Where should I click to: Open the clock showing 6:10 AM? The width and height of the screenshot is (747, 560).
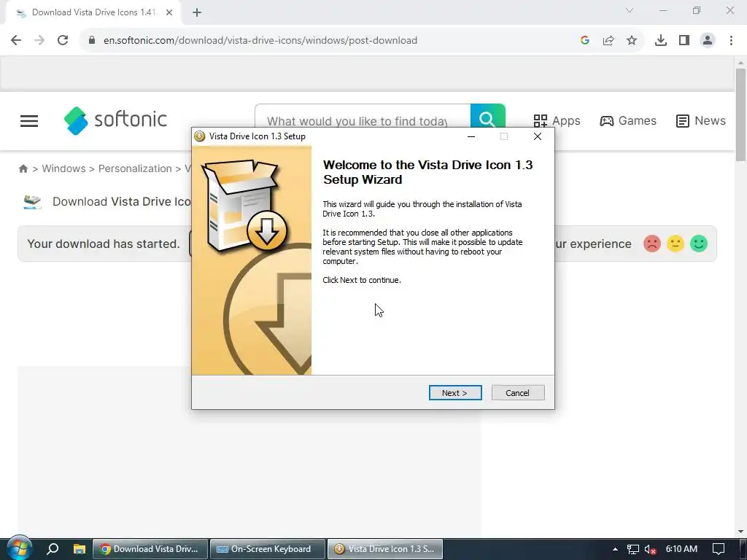[681, 549]
